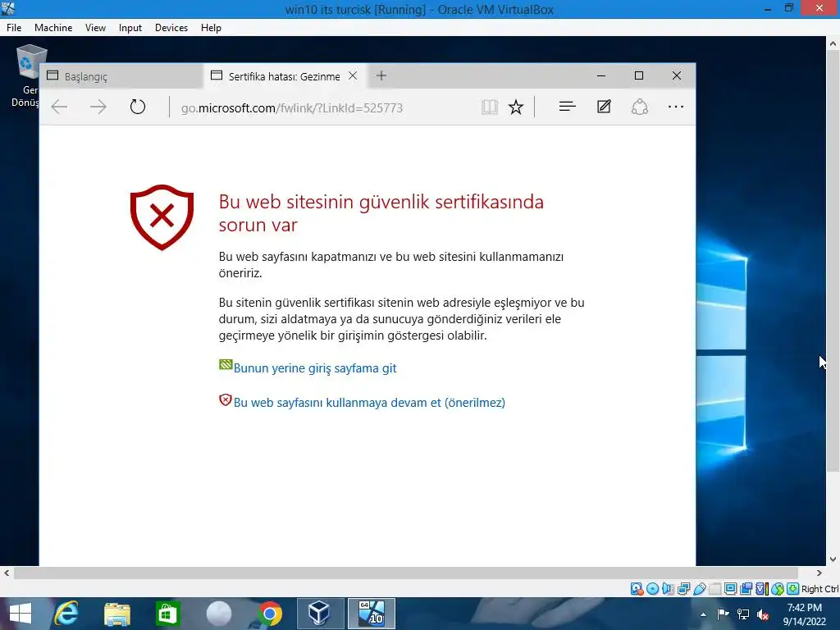Switch to the Başlangıç tab
840x630 pixels.
pyautogui.click(x=121, y=76)
